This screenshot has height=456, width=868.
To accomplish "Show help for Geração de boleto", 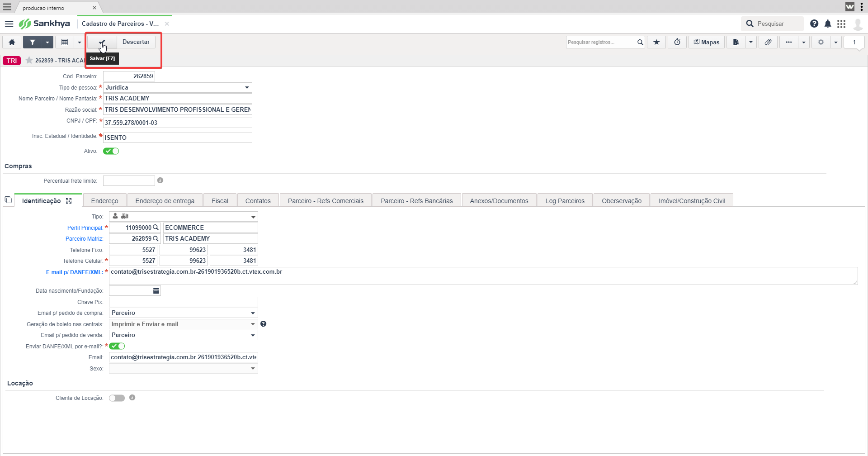I will tap(263, 324).
